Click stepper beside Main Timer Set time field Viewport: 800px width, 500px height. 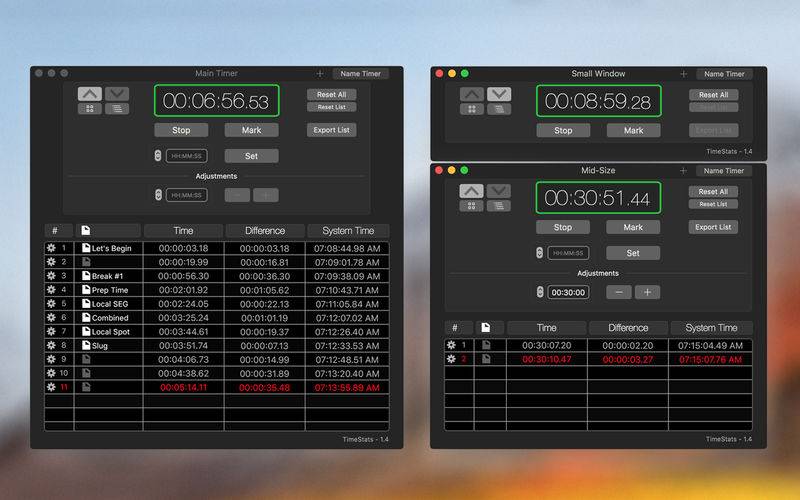coord(158,156)
